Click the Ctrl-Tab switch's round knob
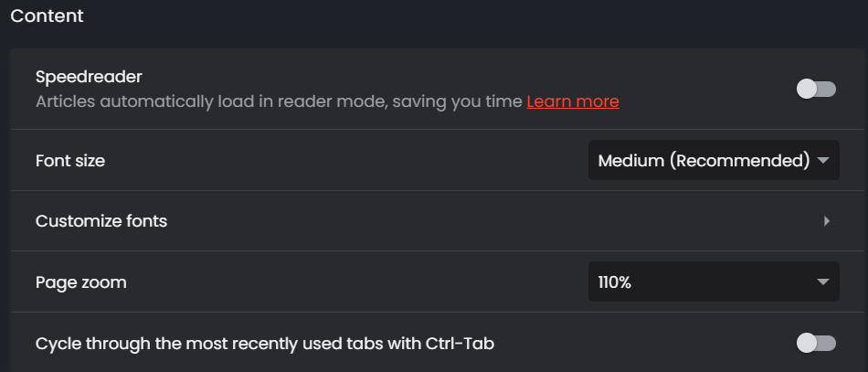 pos(807,343)
